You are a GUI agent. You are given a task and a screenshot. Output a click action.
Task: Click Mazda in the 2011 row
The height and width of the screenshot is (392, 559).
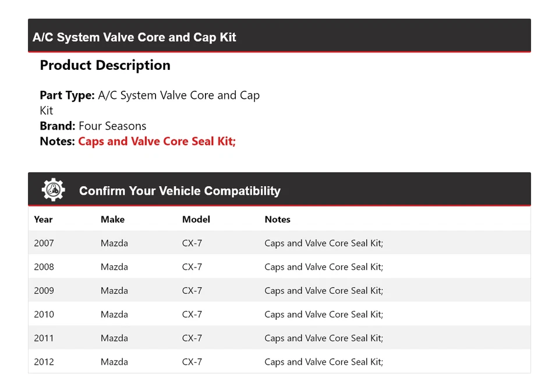[114, 338]
